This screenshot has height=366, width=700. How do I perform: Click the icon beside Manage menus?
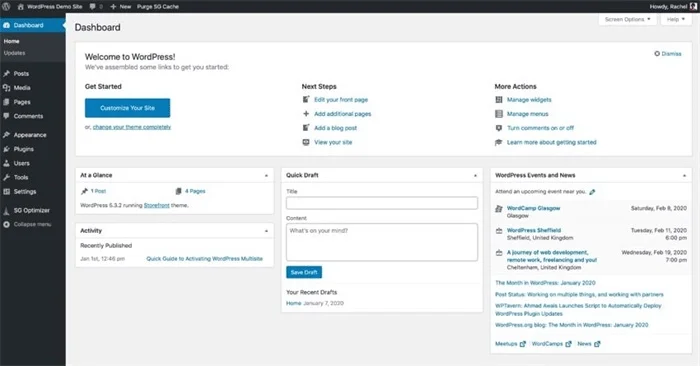499,114
